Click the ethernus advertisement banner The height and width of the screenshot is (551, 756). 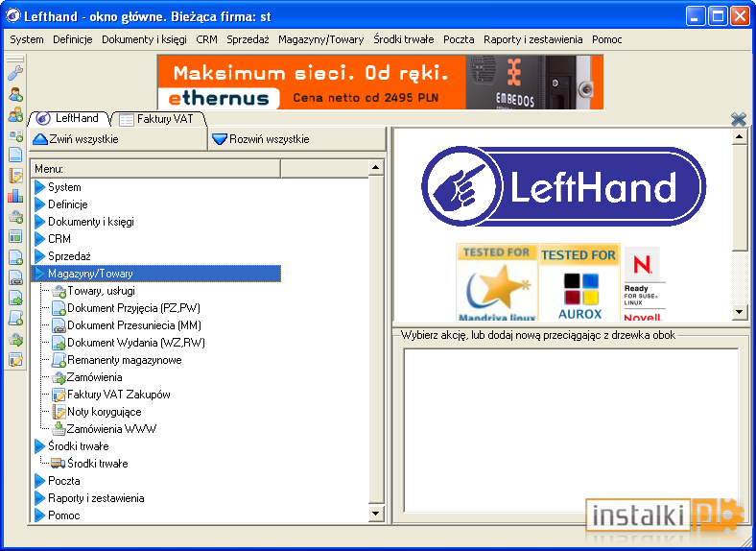point(381,82)
